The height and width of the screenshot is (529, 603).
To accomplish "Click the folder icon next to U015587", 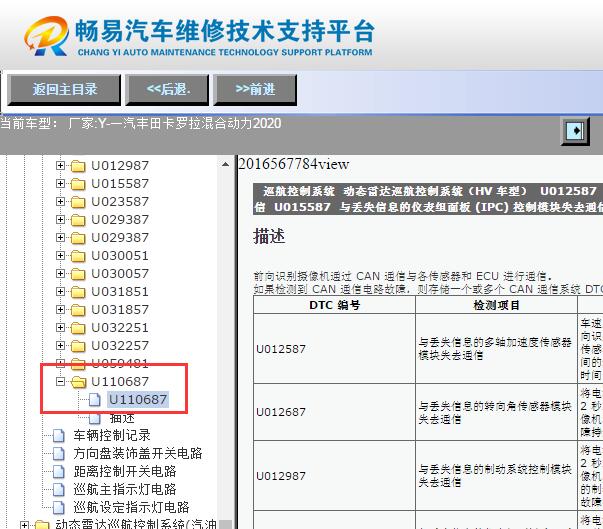I will coord(78,184).
